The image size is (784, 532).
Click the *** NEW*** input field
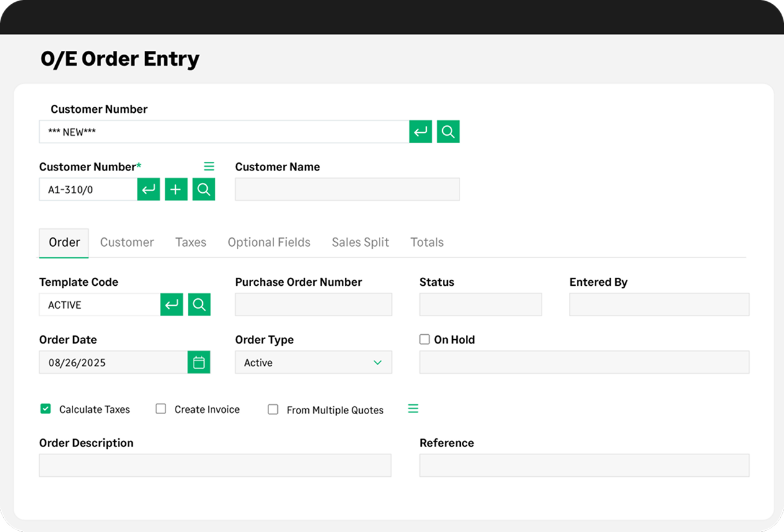click(224, 131)
